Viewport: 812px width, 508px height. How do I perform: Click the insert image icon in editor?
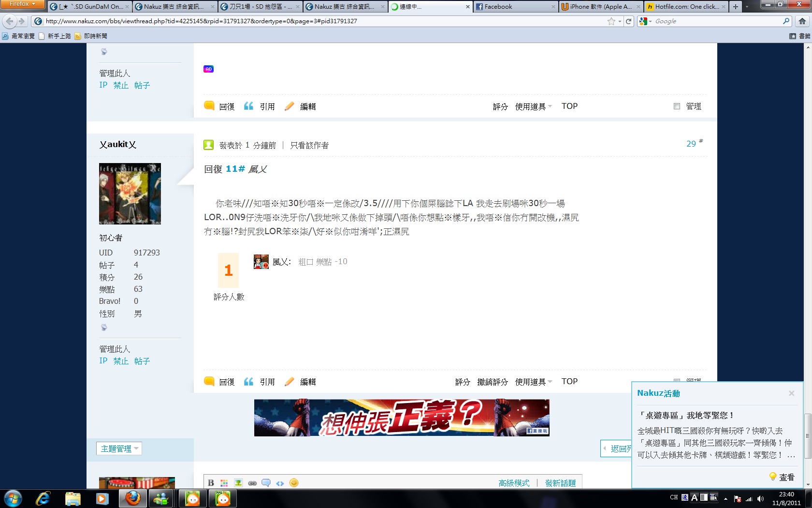coord(238,483)
